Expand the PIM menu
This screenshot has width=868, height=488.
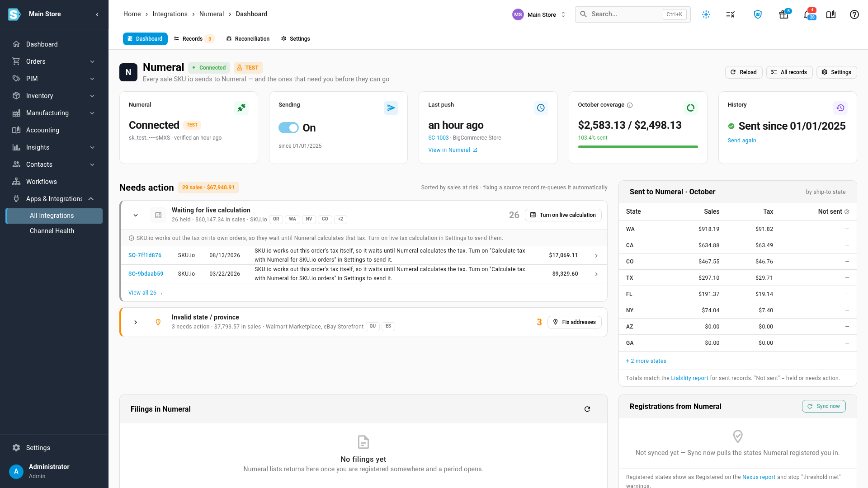coord(54,79)
